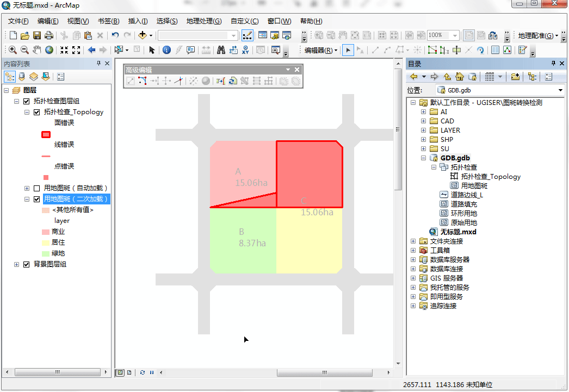Screen dimensions: 569x392
Task: Open the 选择(S) menu
Action: [x=167, y=21]
